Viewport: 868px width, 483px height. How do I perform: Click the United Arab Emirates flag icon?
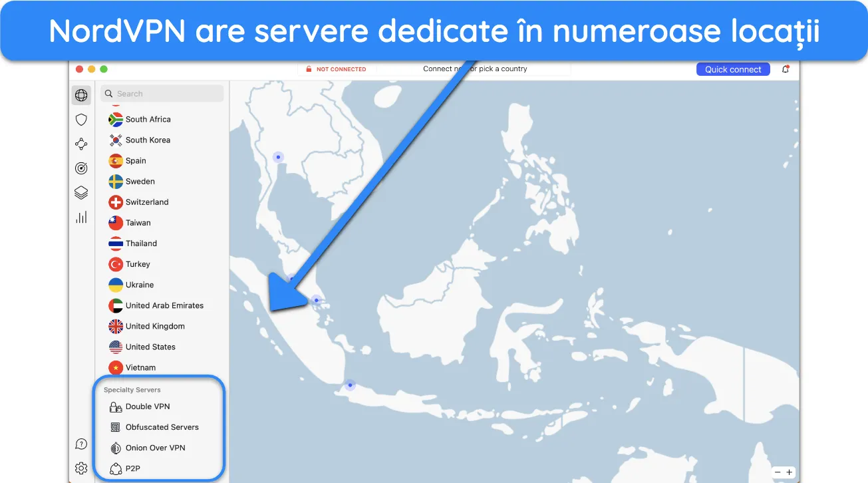pos(116,306)
